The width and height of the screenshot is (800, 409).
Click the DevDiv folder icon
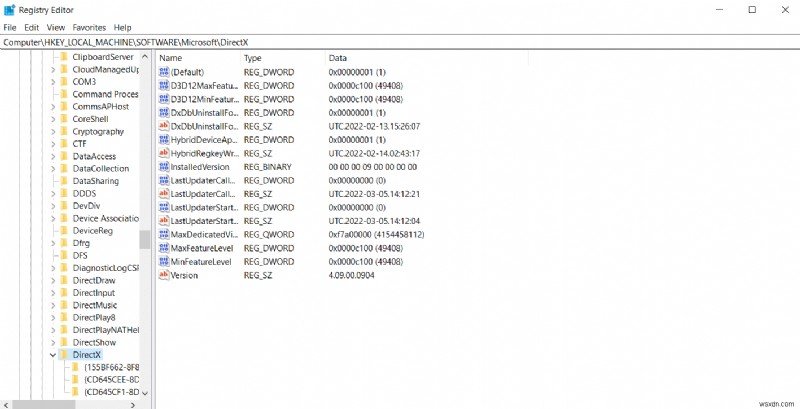[x=64, y=206]
